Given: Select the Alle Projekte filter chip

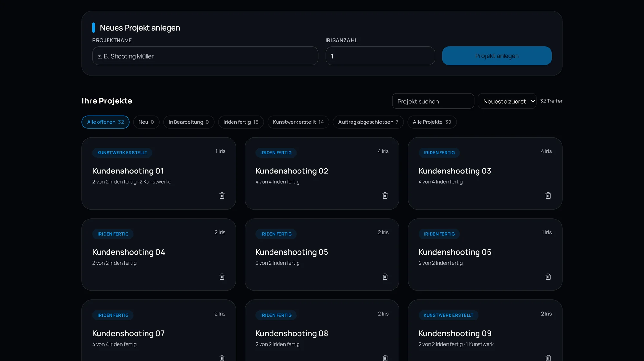Looking at the screenshot, I should (x=432, y=122).
